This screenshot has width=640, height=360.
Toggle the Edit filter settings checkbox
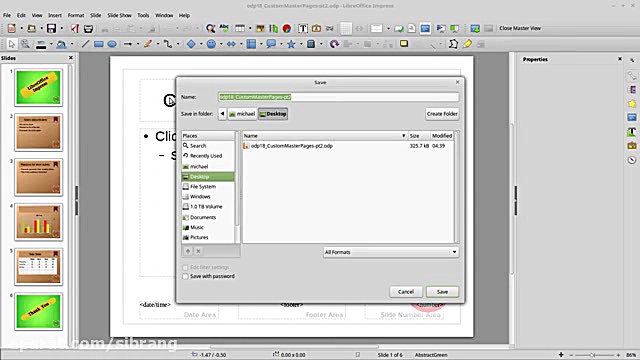pyautogui.click(x=185, y=267)
